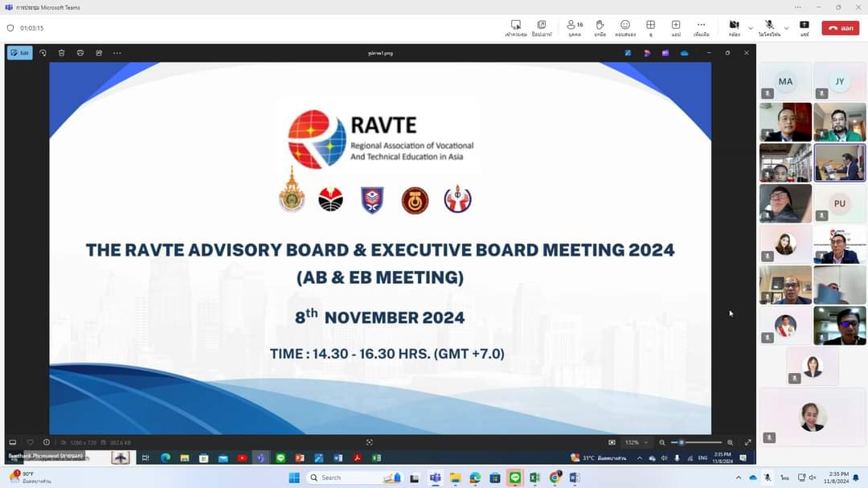The width and height of the screenshot is (868, 488).
Task: Open camera options dropdown arrow
Action: [x=751, y=28]
